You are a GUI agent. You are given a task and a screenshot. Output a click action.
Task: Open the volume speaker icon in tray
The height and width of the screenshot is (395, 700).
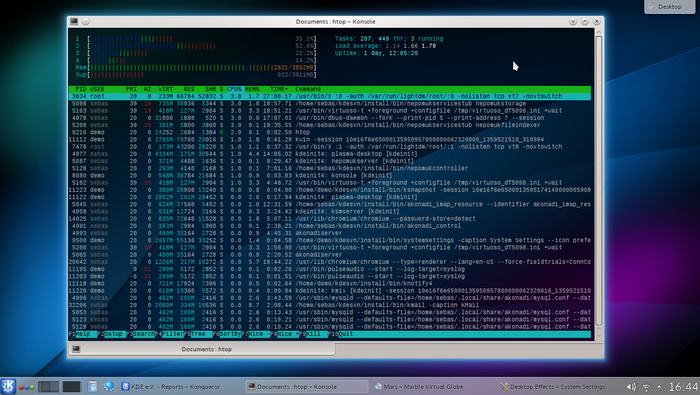(631, 387)
